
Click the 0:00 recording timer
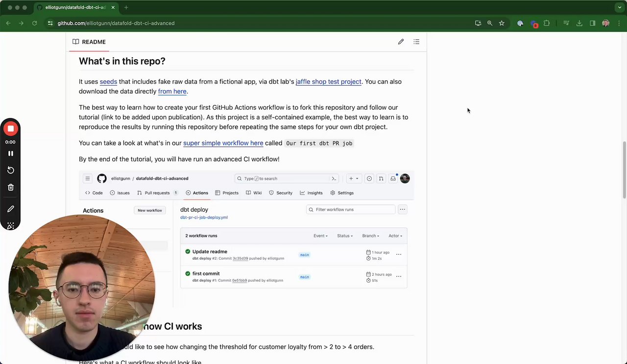pos(10,142)
